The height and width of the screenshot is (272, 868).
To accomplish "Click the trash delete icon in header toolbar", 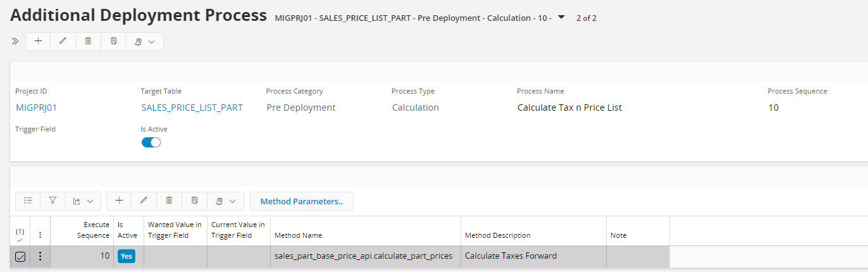I will 88,41.
